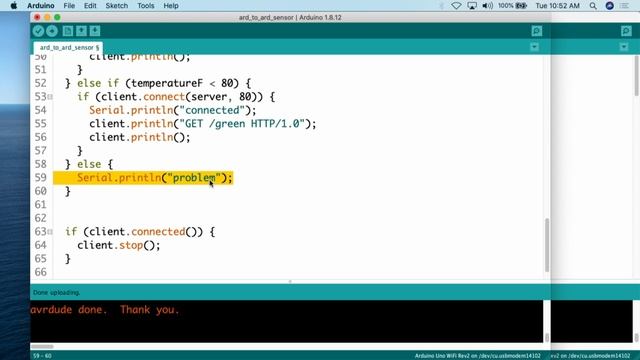The width and height of the screenshot is (640, 360).
Task: Click the AirPlay display icon
Action: coord(472,6)
